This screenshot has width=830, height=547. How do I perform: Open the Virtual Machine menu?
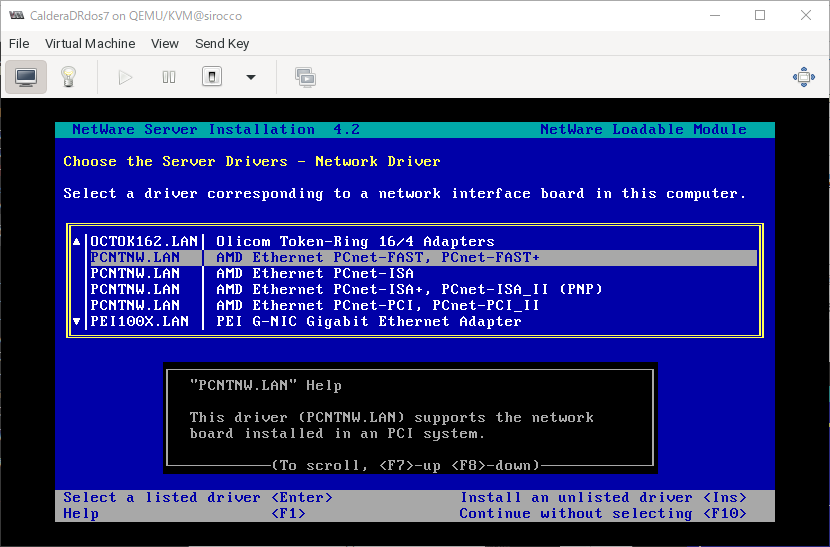[x=90, y=43]
